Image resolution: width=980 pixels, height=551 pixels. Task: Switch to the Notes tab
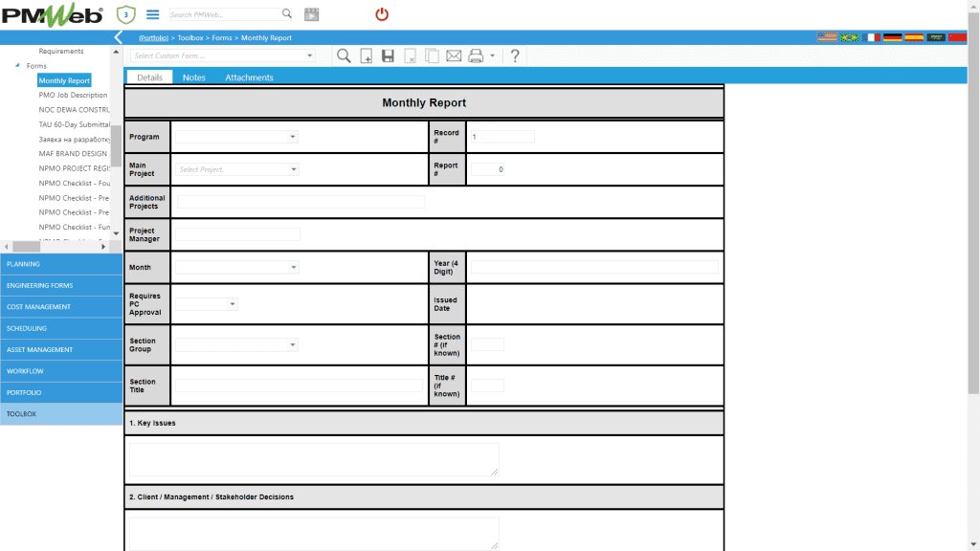tap(193, 77)
